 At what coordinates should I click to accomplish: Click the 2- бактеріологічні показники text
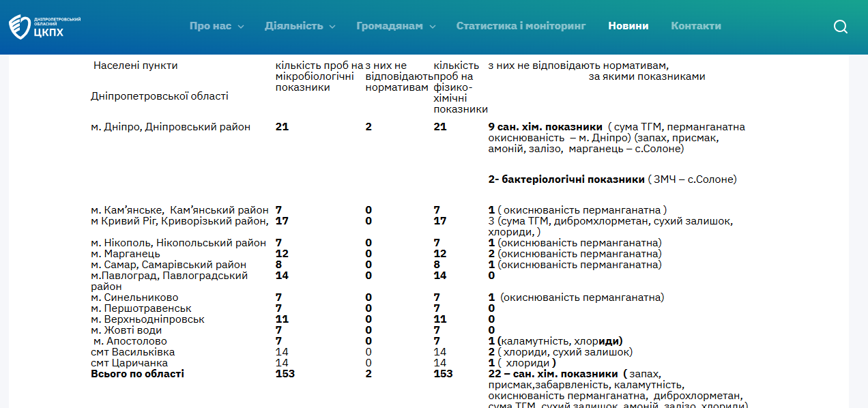click(566, 179)
